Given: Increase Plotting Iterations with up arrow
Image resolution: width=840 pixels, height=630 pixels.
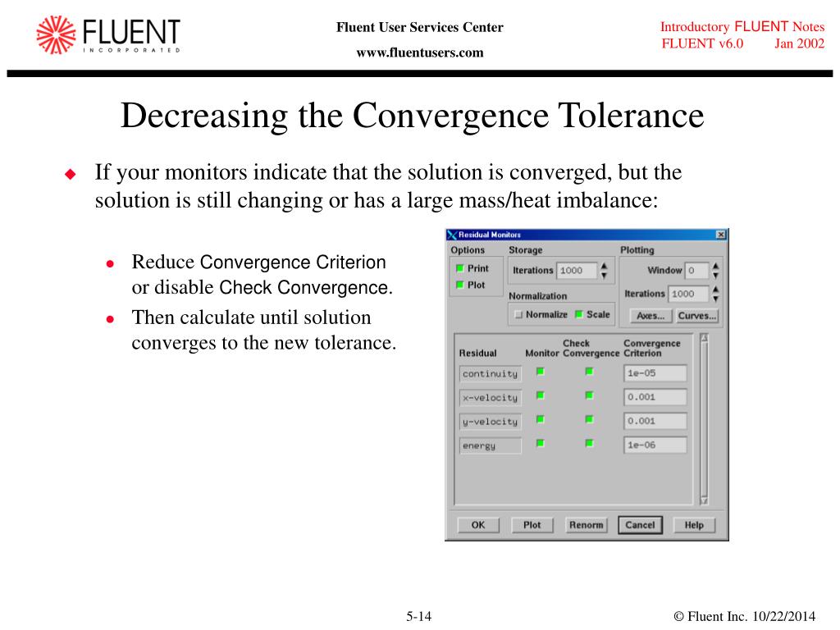Looking at the screenshot, I should [x=715, y=290].
